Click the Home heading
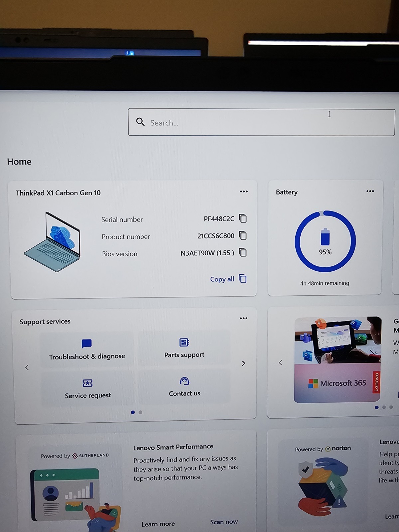 [19, 162]
